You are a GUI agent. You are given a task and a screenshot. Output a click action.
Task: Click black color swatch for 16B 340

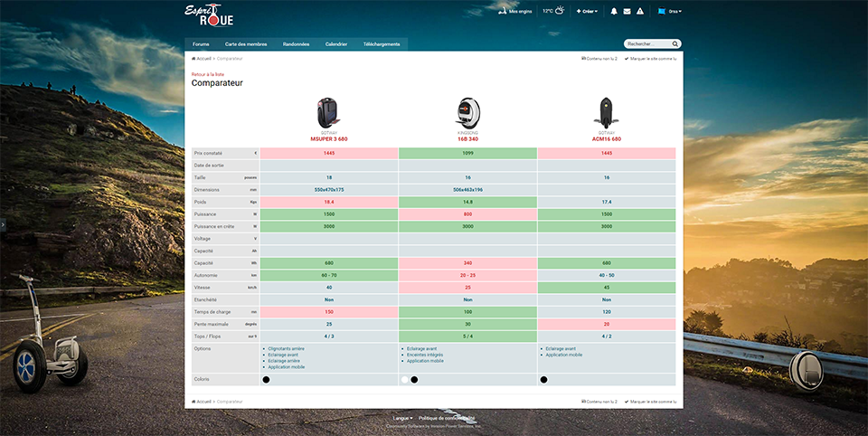point(414,380)
